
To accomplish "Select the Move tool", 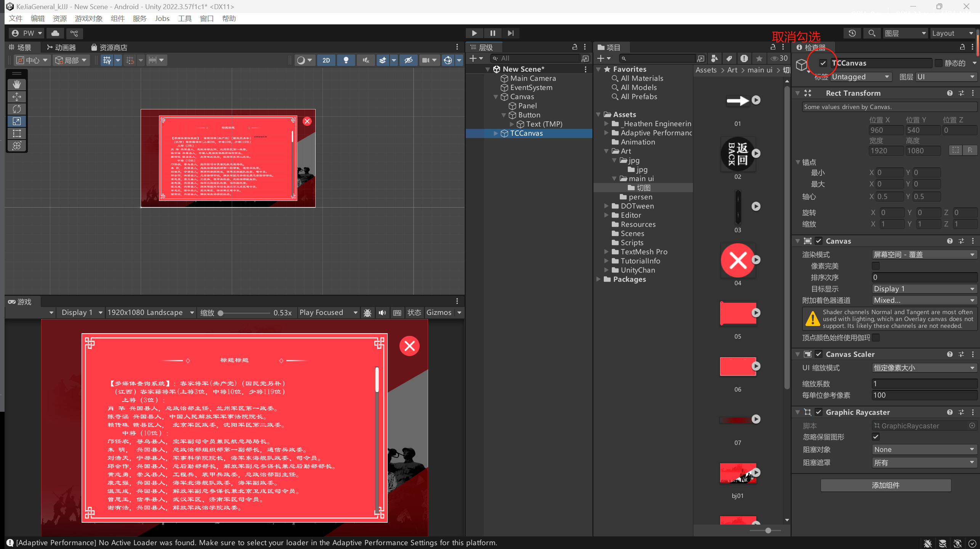I will 17,96.
